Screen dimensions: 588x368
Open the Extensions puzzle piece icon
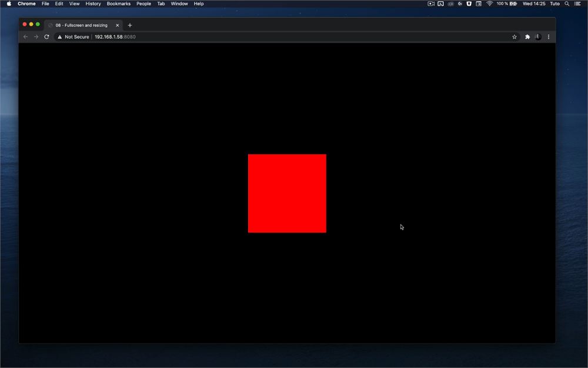(527, 37)
